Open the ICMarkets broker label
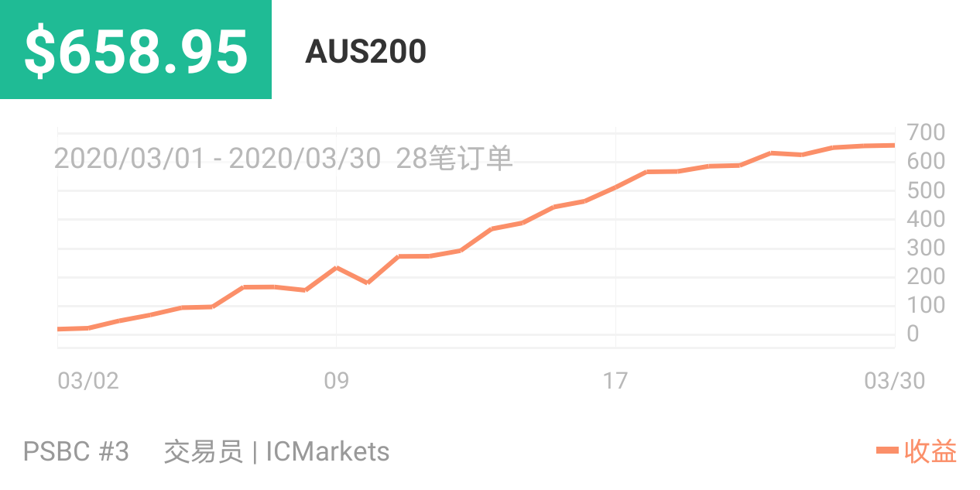This screenshot has width=980, height=490. tap(327, 451)
